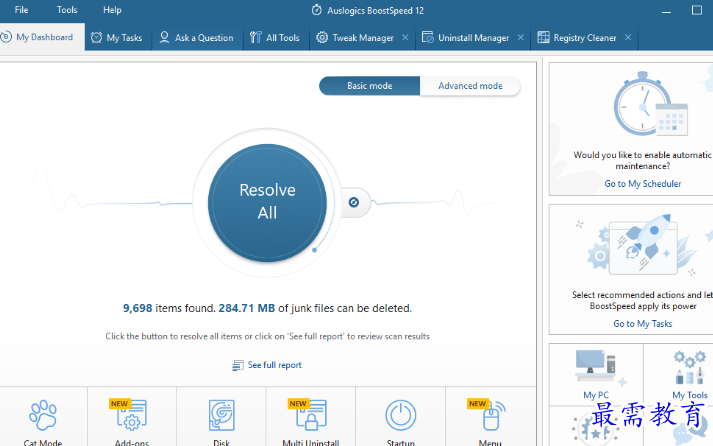The width and height of the screenshot is (713, 446).
Task: Click the My Tools gears icon
Action: coord(690,367)
